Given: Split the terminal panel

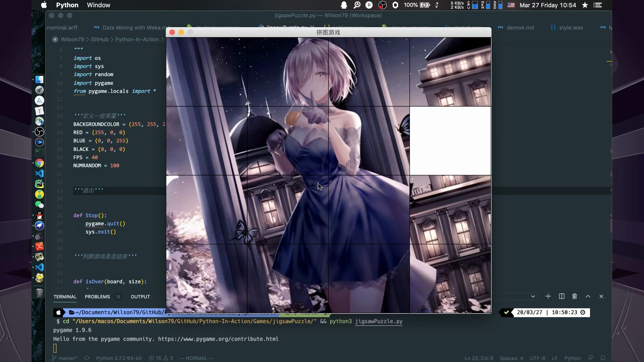Looking at the screenshot, I should click(x=562, y=296).
